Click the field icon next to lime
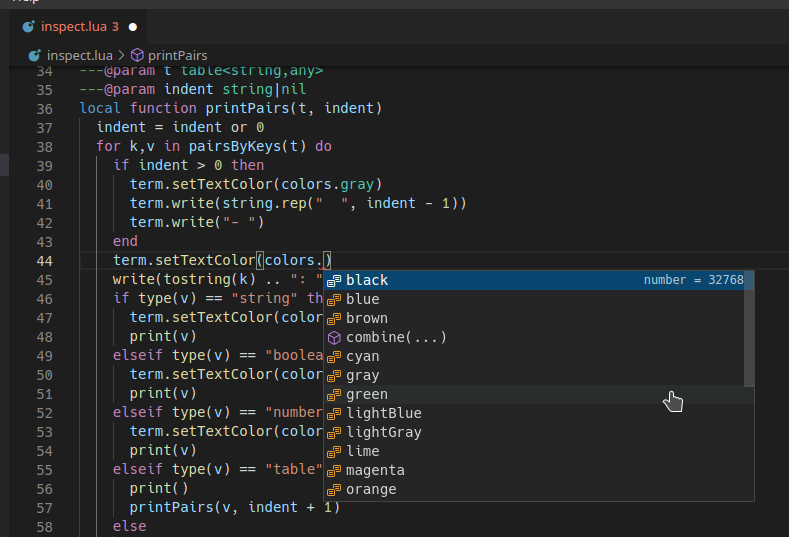The image size is (789, 537). (334, 452)
